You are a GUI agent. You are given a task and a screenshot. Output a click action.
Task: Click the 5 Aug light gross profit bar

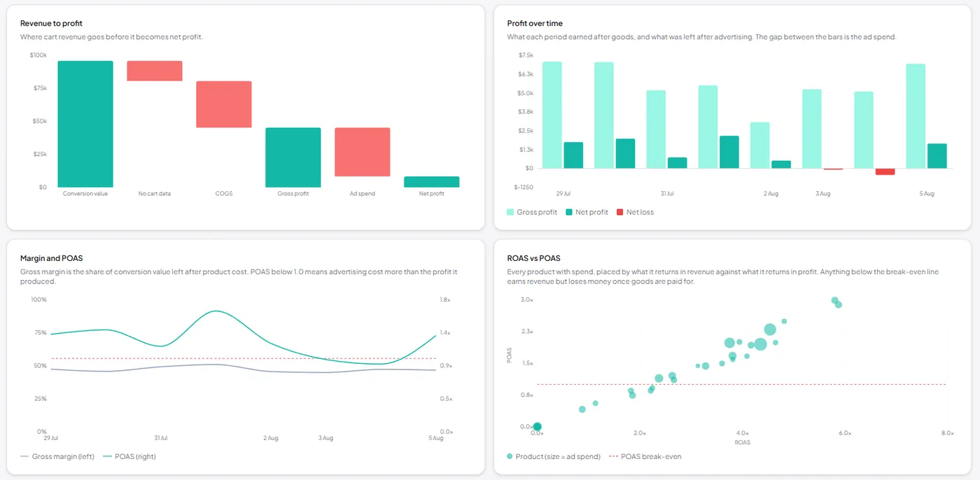click(x=916, y=116)
